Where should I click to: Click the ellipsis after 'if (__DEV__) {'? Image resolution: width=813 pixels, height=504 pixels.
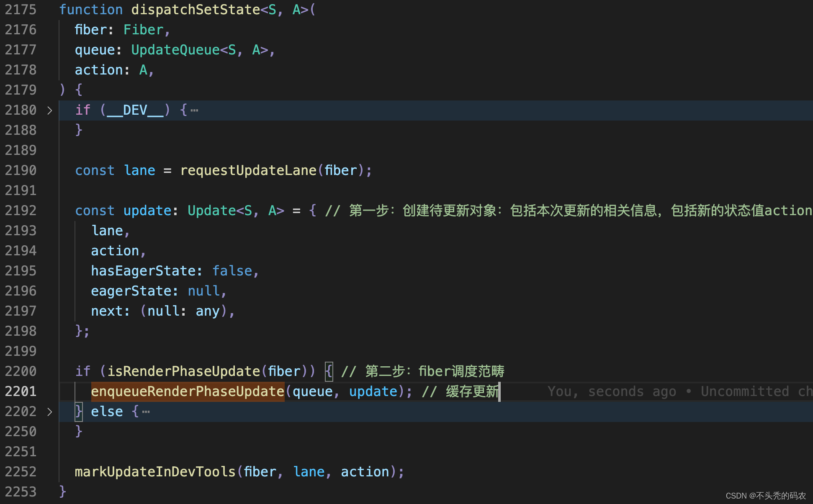pyautogui.click(x=194, y=110)
